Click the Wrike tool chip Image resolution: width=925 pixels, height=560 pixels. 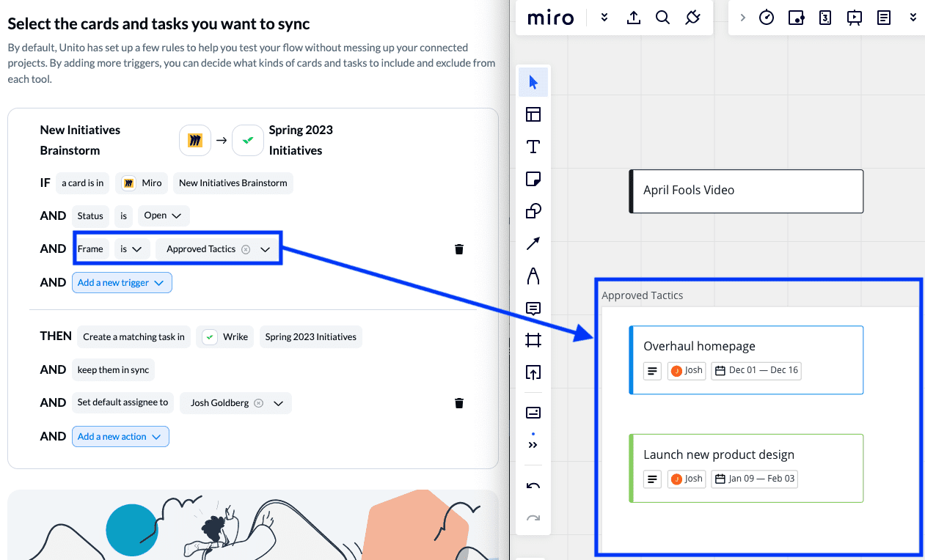(225, 337)
